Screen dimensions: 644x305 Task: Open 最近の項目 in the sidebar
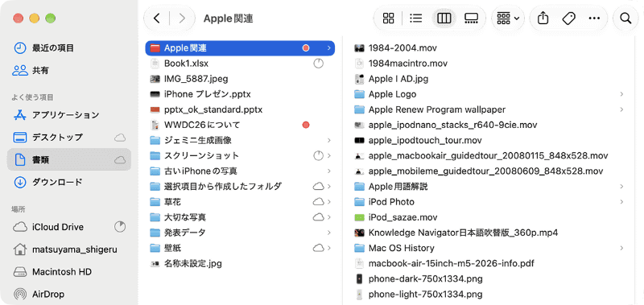tap(69, 48)
